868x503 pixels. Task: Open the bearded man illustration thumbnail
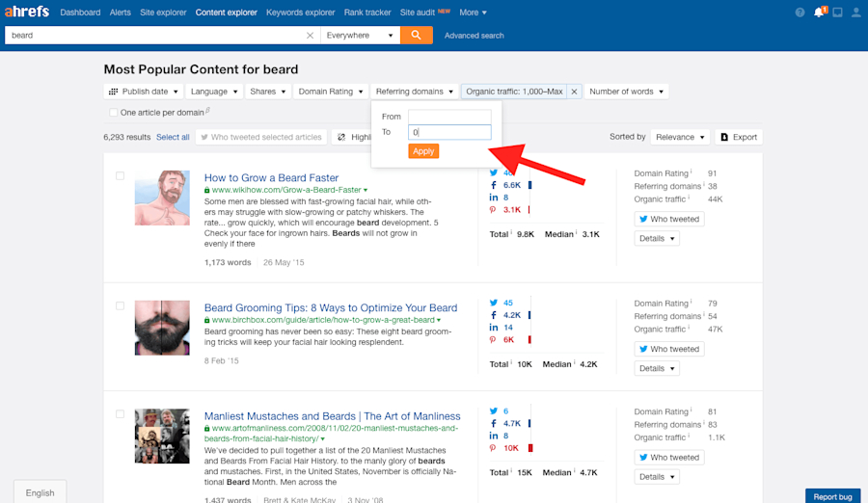[x=162, y=198]
